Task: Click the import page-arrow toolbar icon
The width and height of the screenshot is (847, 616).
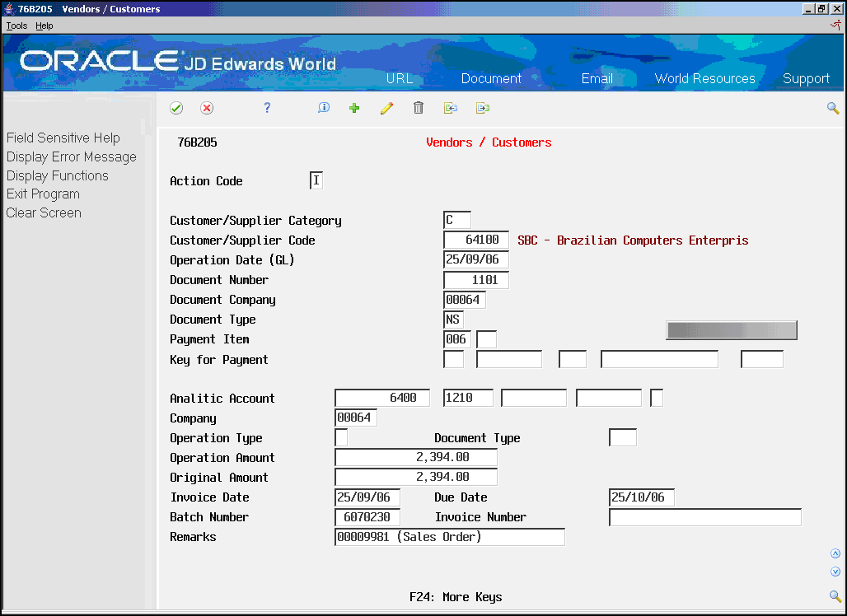Action: 451,108
